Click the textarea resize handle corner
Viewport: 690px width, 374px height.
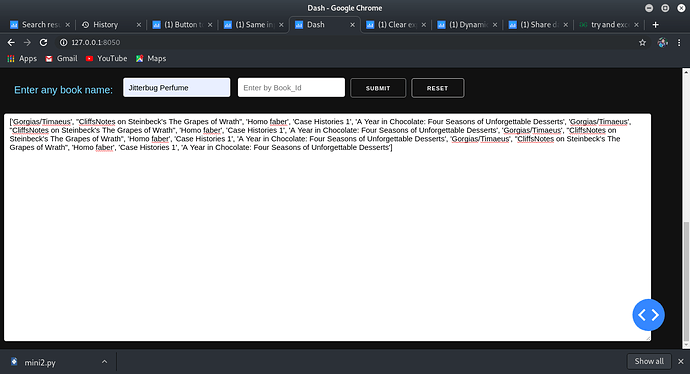(648, 337)
